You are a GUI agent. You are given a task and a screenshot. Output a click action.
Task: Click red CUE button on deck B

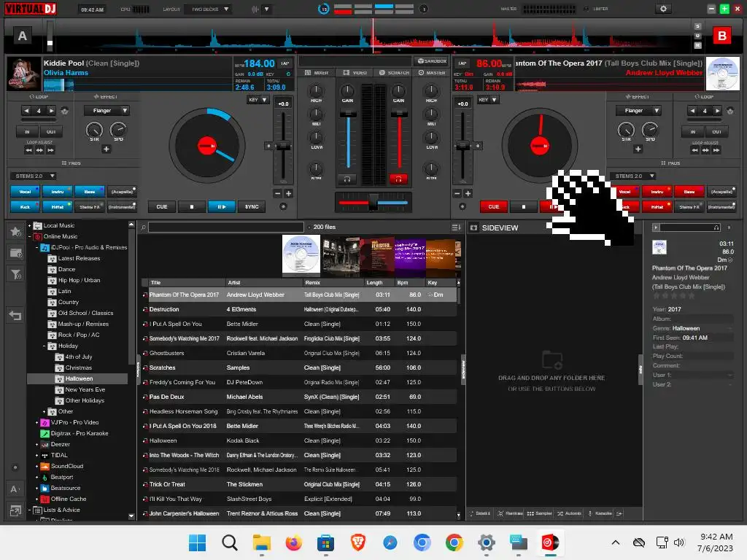coord(494,206)
